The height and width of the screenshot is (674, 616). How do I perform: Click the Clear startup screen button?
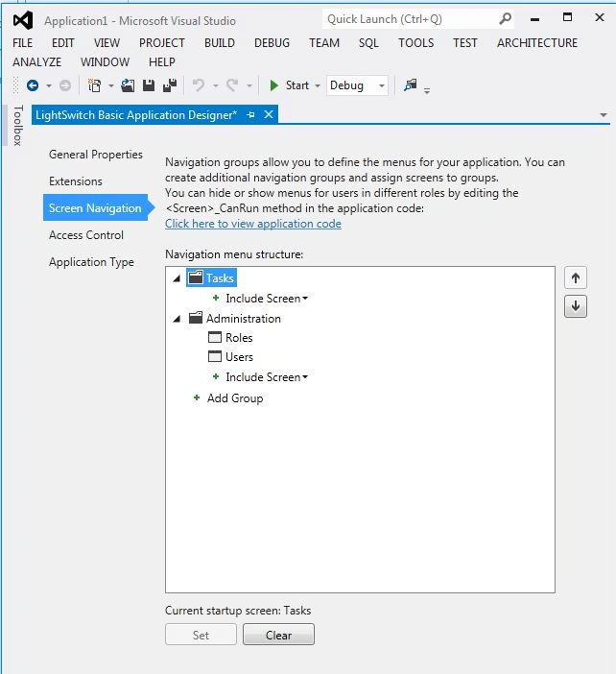click(x=278, y=635)
